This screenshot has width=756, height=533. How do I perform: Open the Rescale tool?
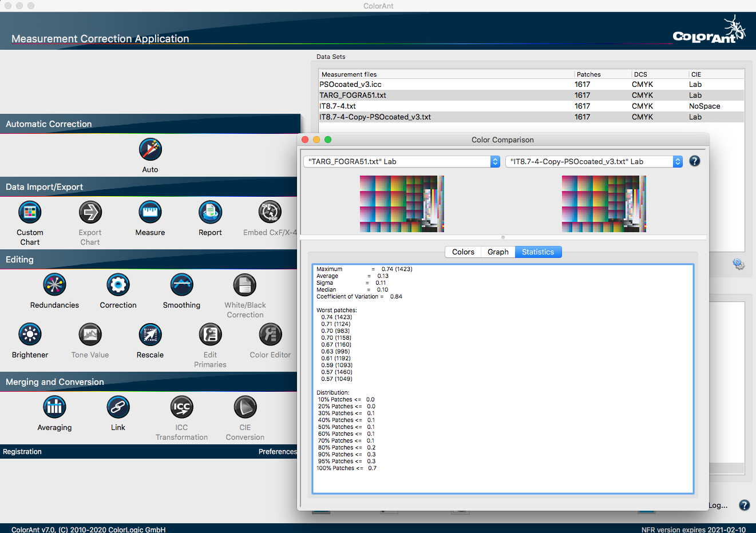tap(150, 335)
